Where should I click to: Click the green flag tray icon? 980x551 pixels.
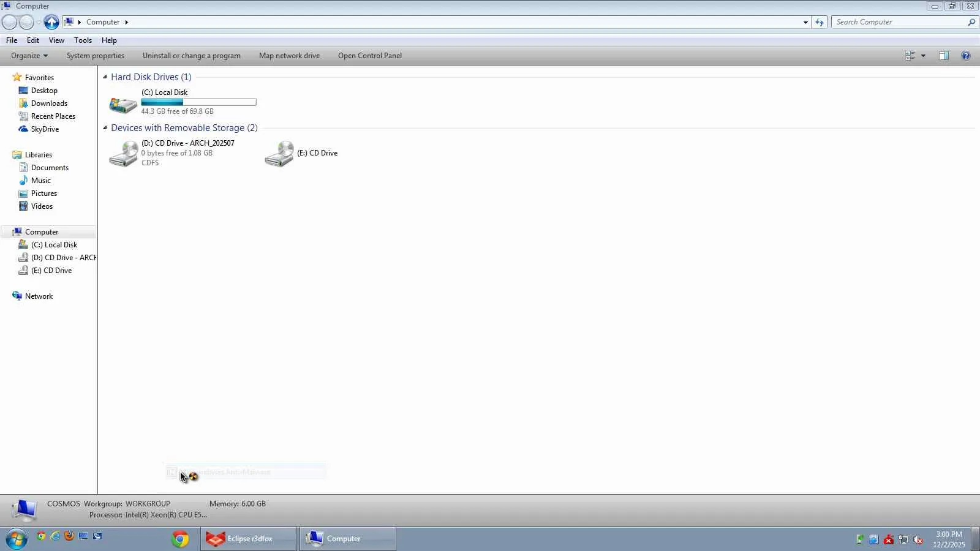[x=860, y=539]
